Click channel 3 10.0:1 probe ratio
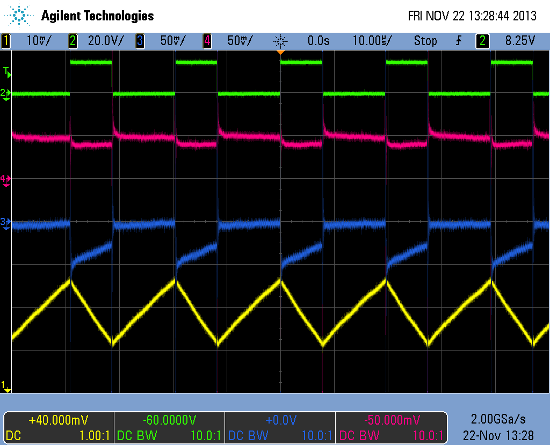This screenshot has width=550, height=445. point(317,436)
